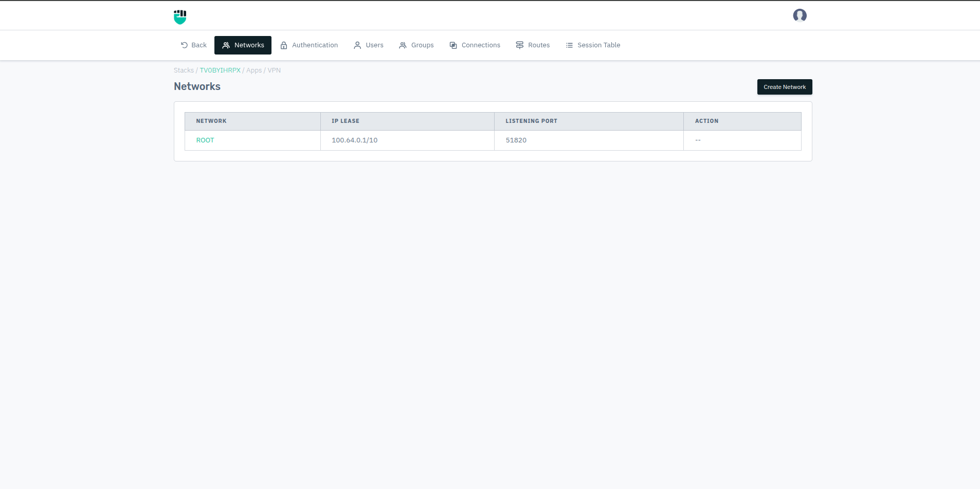Click the listening port 51820 cell

point(589,140)
